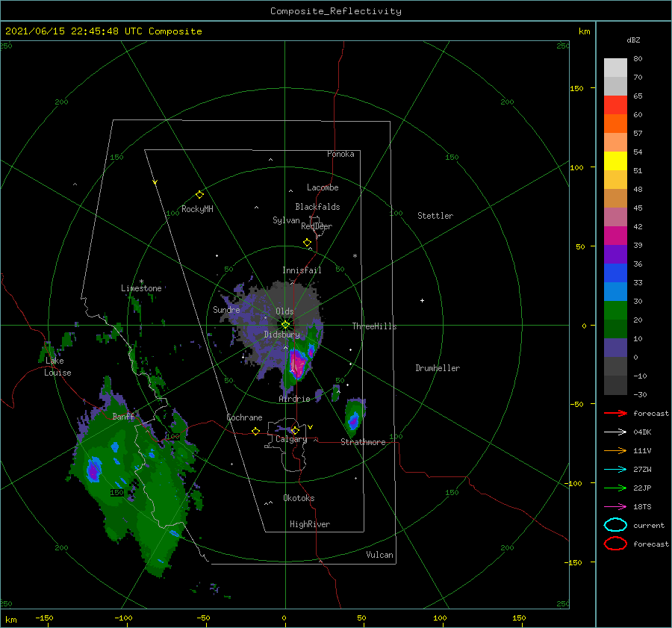
Task: Click yellow v marker northwest of RockyMH
Action: point(155,182)
